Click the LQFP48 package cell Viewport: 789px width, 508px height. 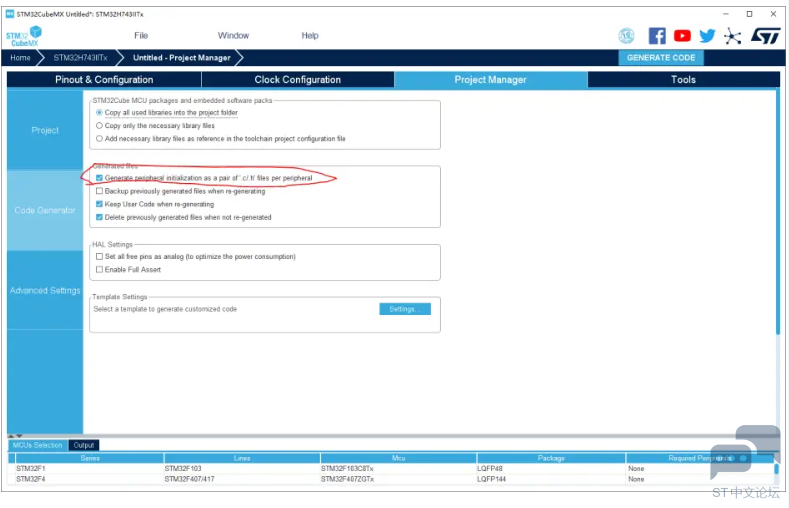[490, 468]
